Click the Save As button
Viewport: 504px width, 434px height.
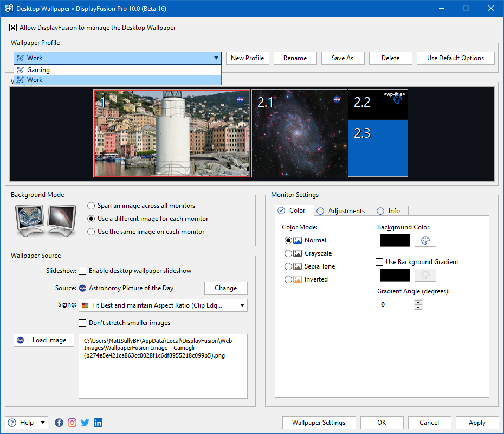(x=343, y=58)
